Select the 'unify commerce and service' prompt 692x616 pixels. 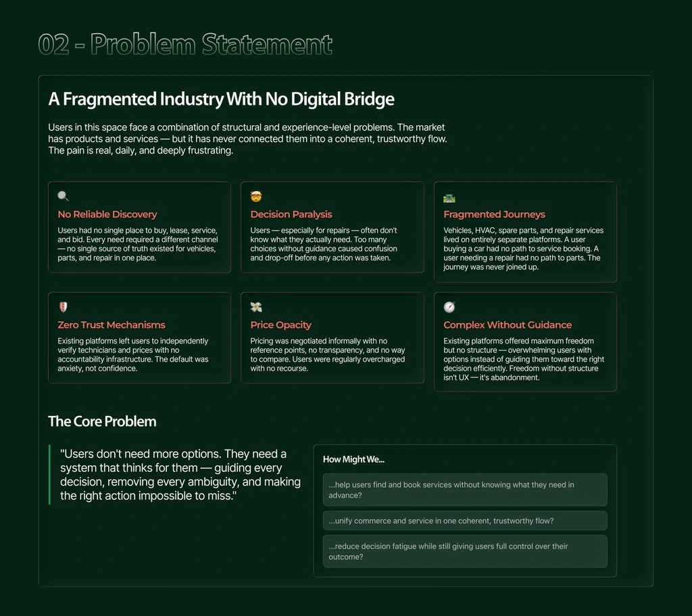click(465, 521)
